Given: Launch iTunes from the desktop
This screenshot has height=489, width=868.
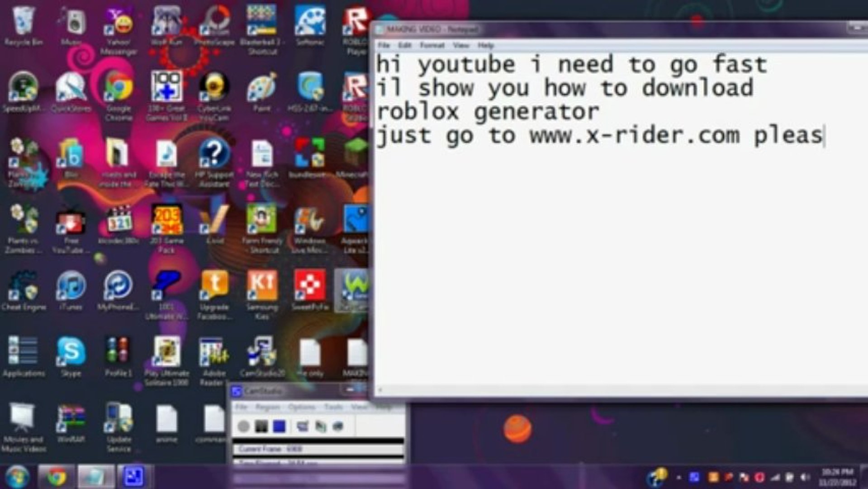Looking at the screenshot, I should coord(71,291).
